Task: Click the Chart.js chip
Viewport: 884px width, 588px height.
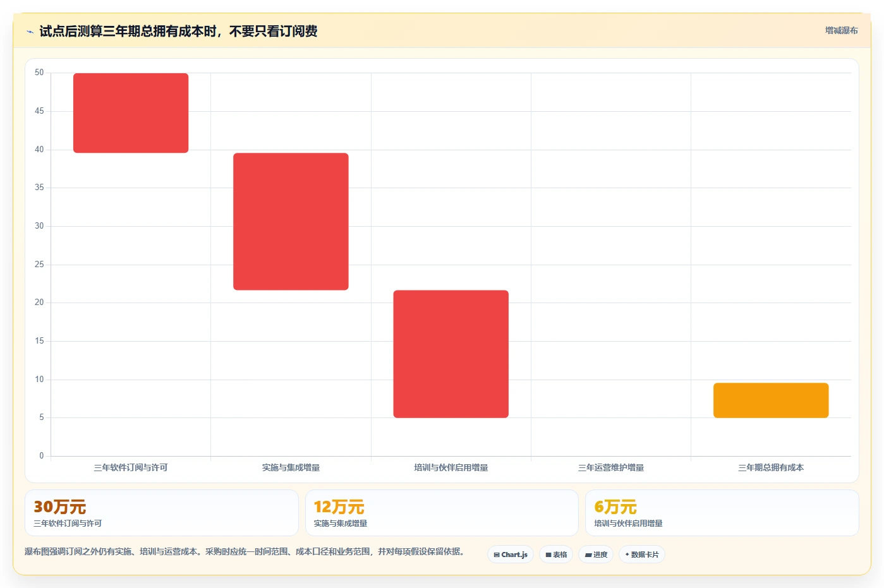Action: (511, 555)
